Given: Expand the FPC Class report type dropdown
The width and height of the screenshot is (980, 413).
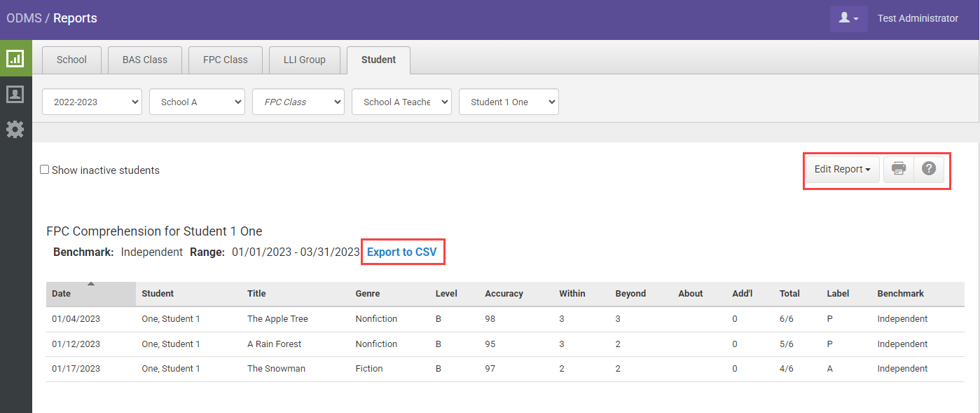Looking at the screenshot, I should pos(298,102).
